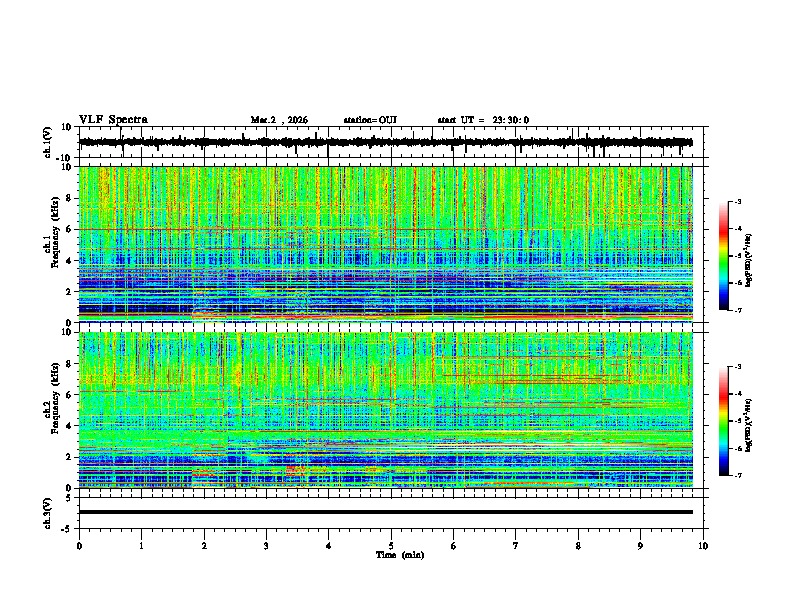The height and width of the screenshot is (612, 792).
Task: Click the time axis tick label '3'
Action: 266,546
